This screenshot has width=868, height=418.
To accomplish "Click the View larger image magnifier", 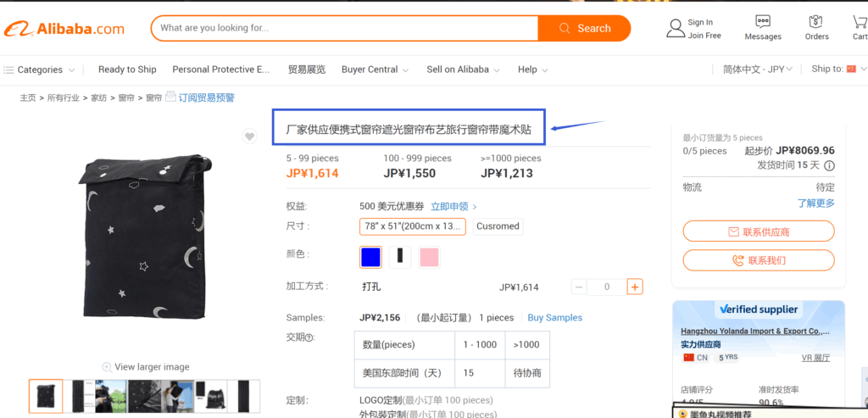I will [x=107, y=367].
